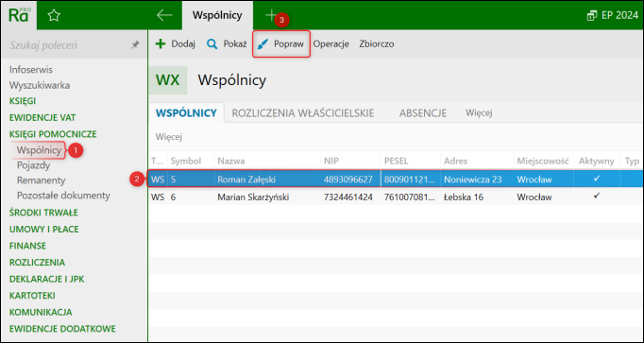The height and width of the screenshot is (343, 644).
Task: Select Pojazdy in the sidebar
Action: (x=33, y=165)
